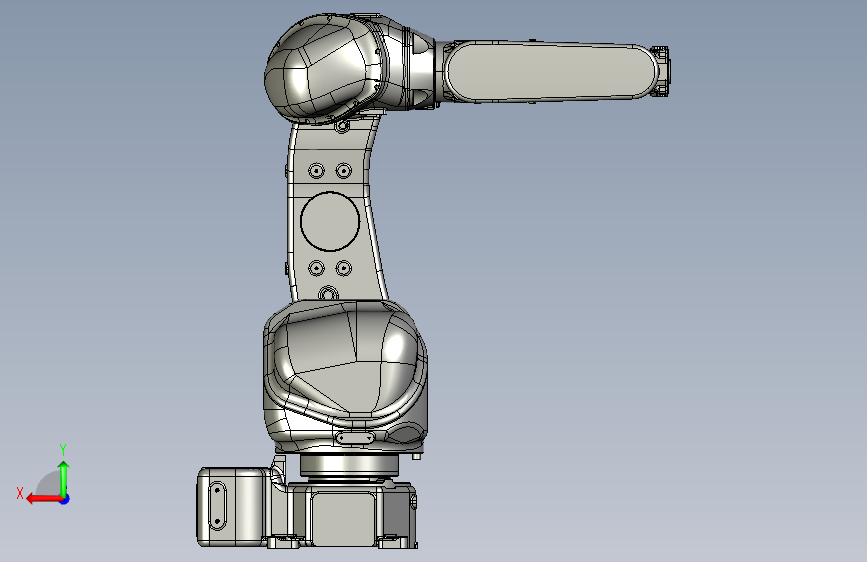This screenshot has width=867, height=562.
Task: Click the green Y axis arrow of the triad
Action: [x=64, y=478]
